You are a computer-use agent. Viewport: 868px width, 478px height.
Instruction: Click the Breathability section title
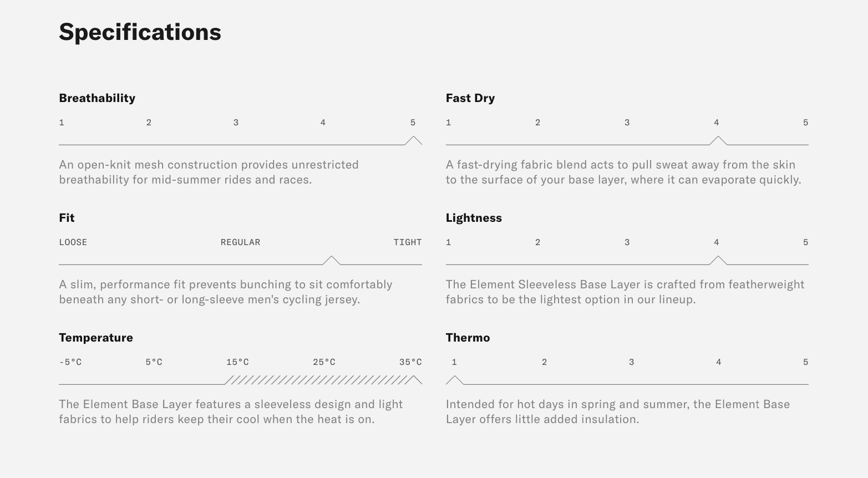pos(97,98)
